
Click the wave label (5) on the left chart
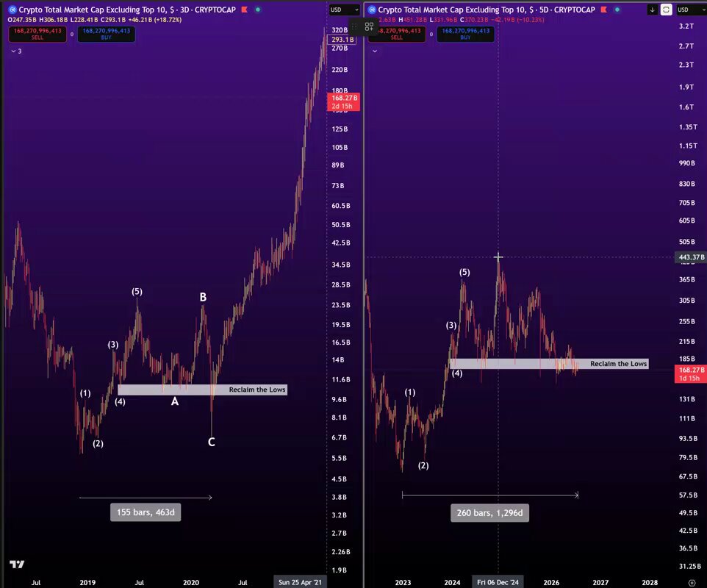tap(137, 291)
